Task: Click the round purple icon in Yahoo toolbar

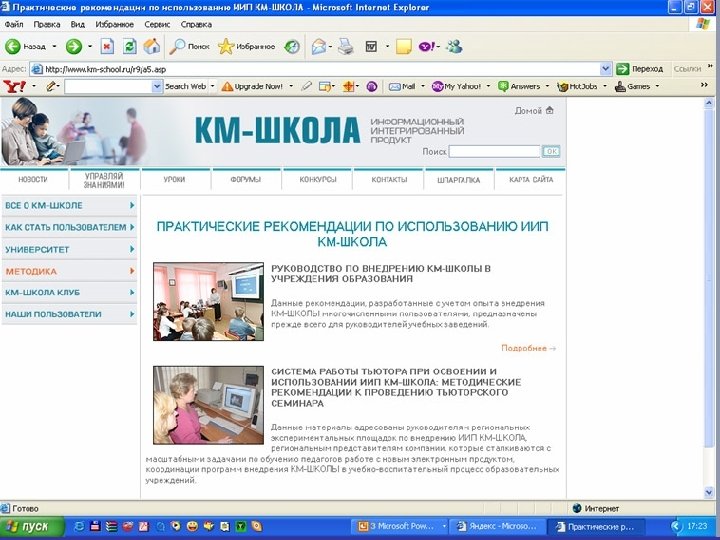Action: click(372, 86)
